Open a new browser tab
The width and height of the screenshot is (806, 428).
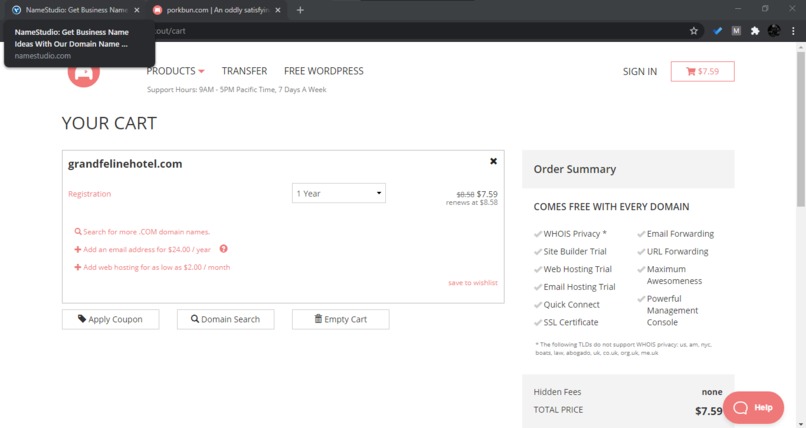[x=300, y=10]
